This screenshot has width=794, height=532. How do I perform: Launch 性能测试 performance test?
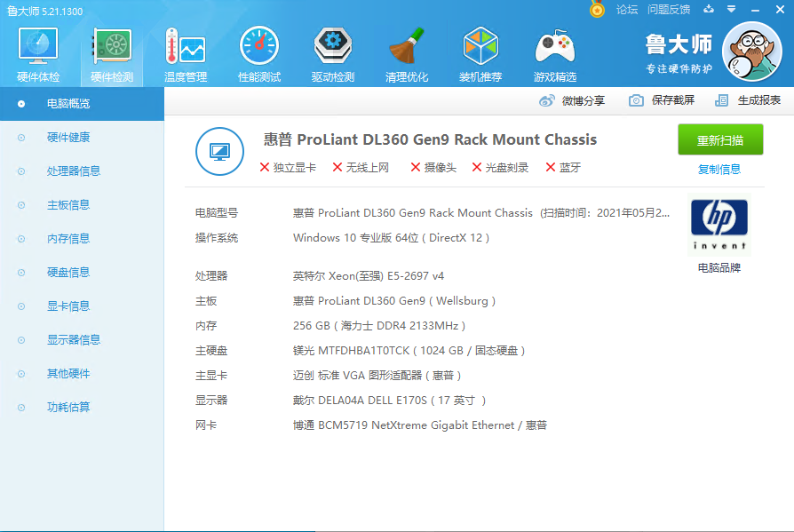(259, 55)
